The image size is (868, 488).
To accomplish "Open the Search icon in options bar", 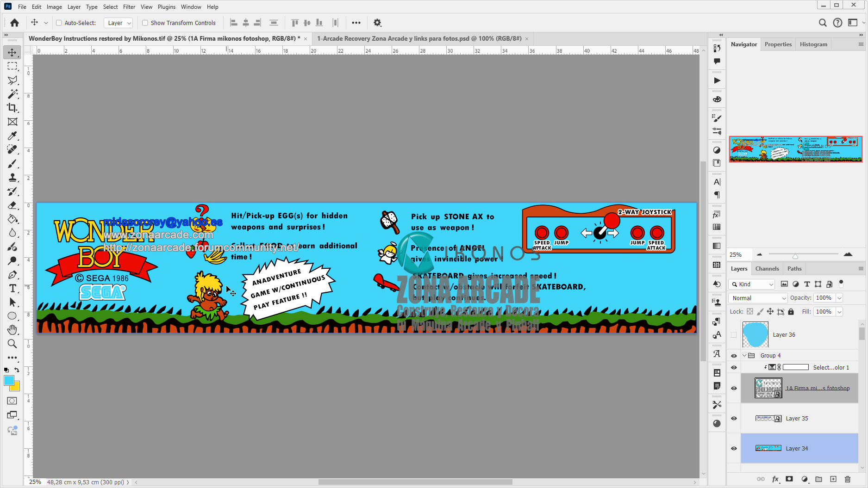I will (x=823, y=23).
